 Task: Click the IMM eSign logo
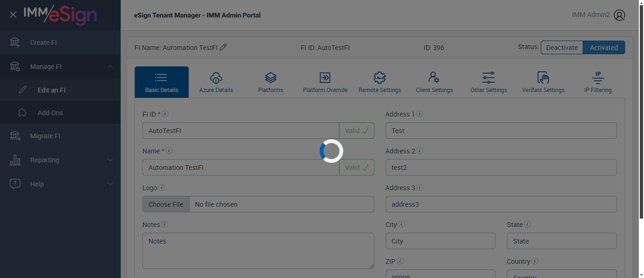tap(60, 15)
